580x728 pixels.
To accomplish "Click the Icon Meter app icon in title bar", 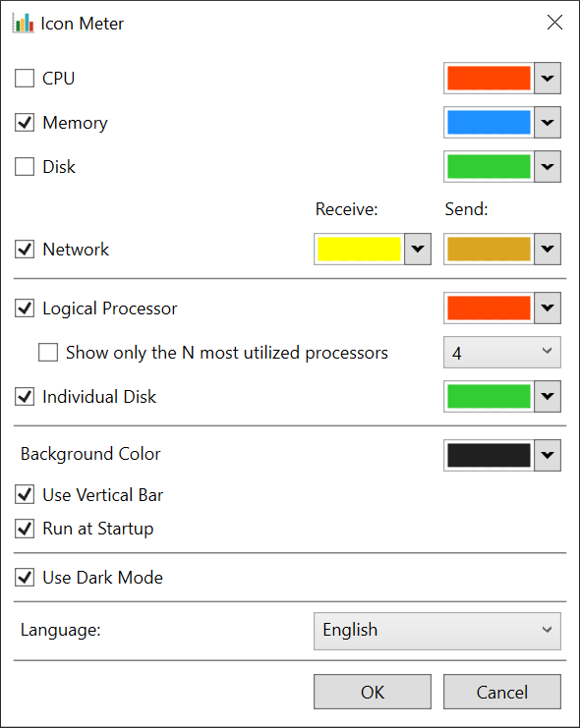I will pos(24,23).
